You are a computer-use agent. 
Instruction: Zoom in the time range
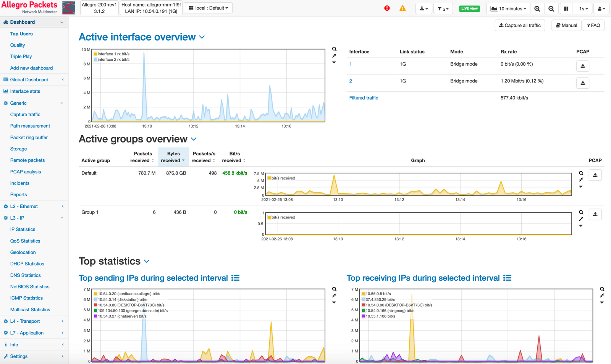(x=537, y=8)
